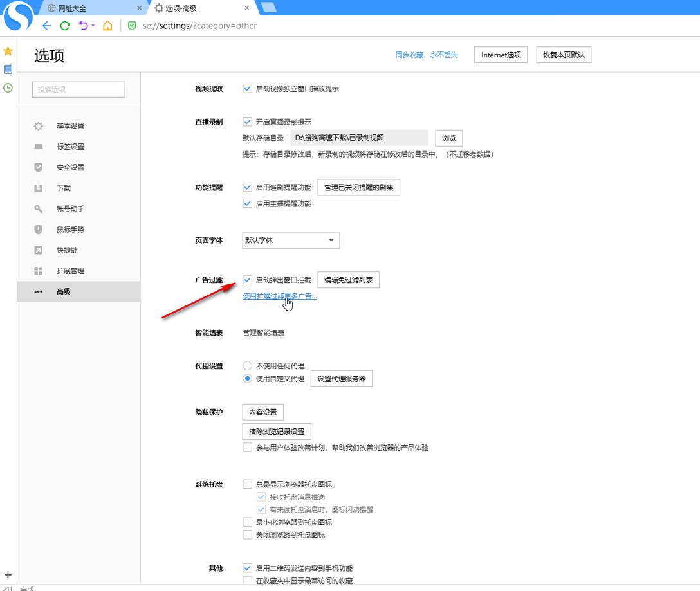Open favorites star icon in left sidebar

click(x=8, y=51)
